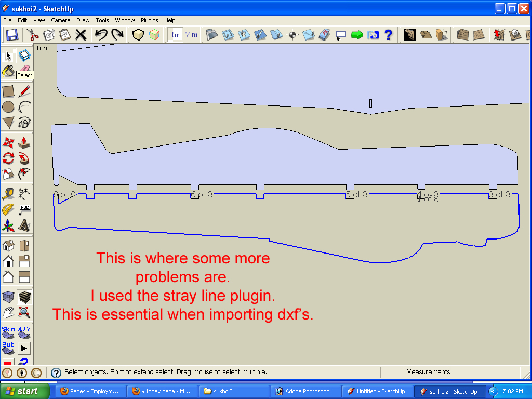
Task: Select the Paint Bucket tool
Action: pyautogui.click(x=8, y=71)
